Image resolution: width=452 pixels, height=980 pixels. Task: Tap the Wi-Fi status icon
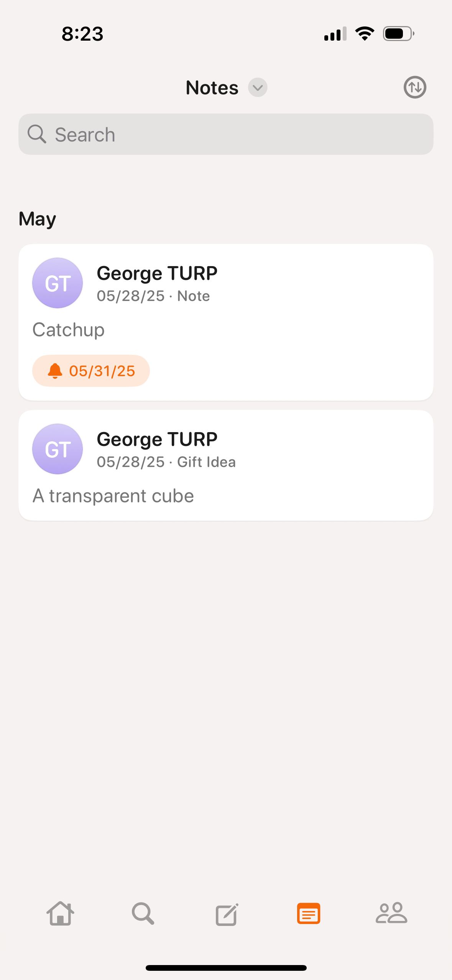(365, 34)
